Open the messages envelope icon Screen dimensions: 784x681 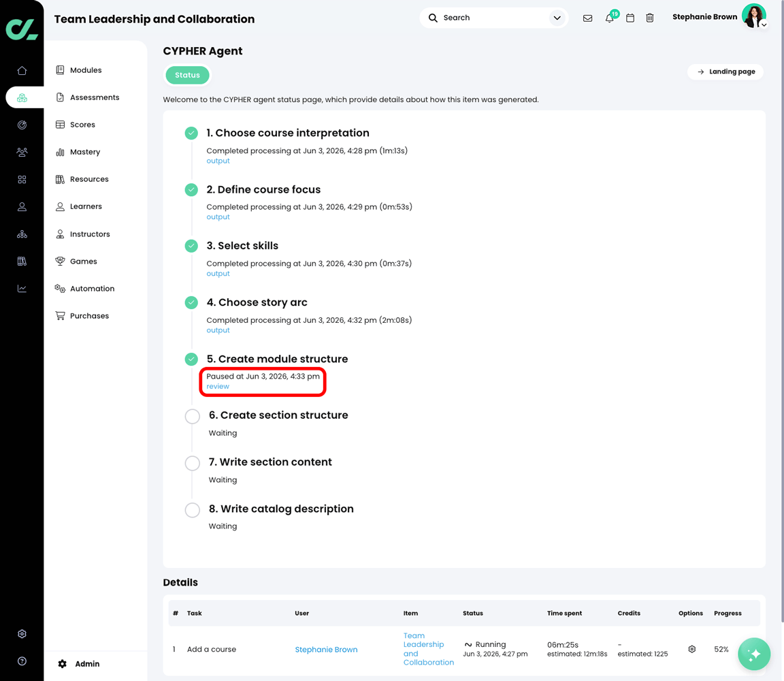(x=587, y=18)
